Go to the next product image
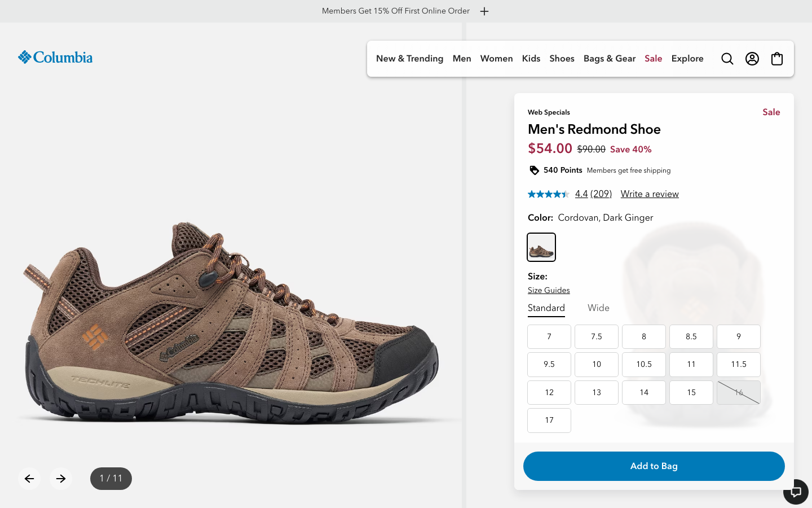The height and width of the screenshot is (508, 812). tap(61, 479)
